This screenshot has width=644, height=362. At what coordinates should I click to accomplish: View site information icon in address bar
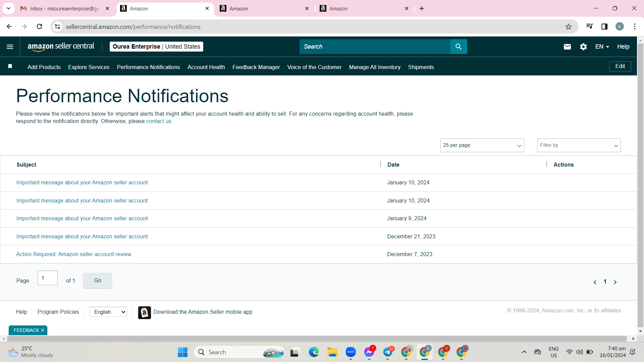58,26
